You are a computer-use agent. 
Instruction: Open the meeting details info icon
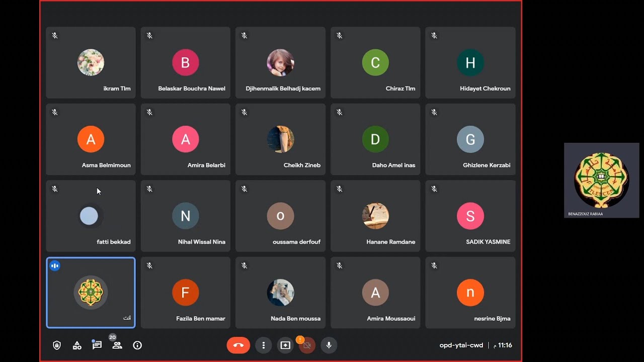[137, 345]
